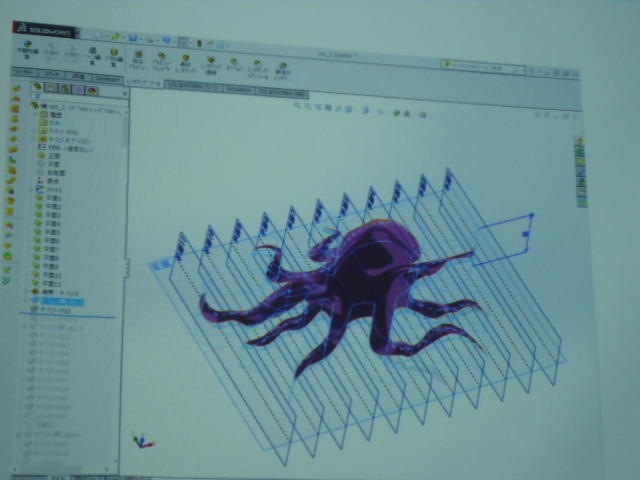Open the dropdown arrow next to Save

tap(140, 39)
